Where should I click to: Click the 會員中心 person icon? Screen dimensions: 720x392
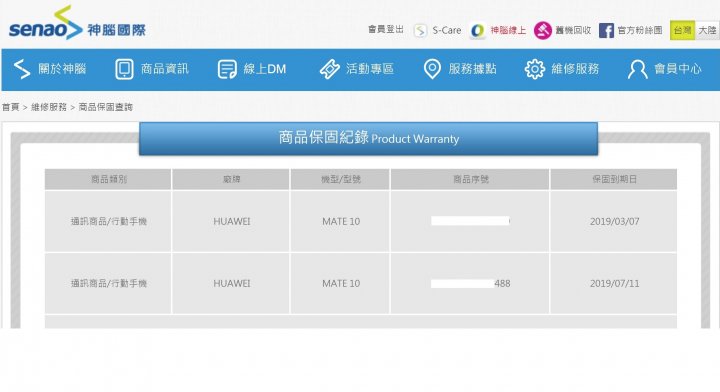pos(637,69)
